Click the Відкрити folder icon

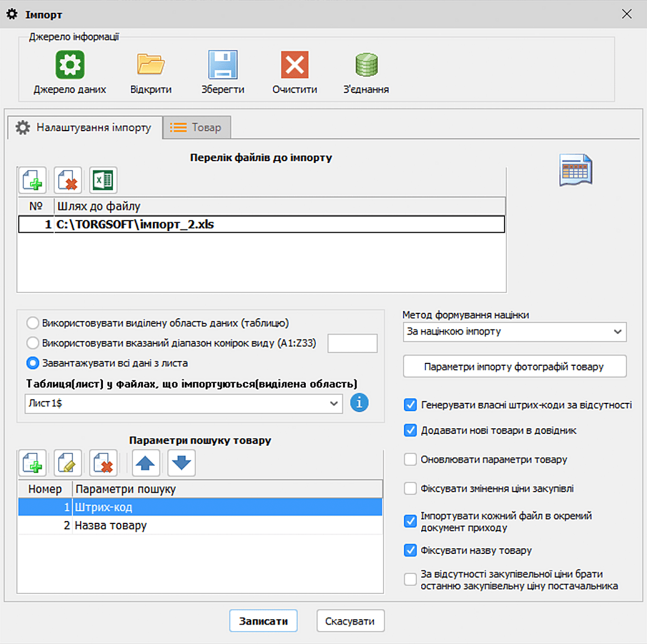point(151,65)
